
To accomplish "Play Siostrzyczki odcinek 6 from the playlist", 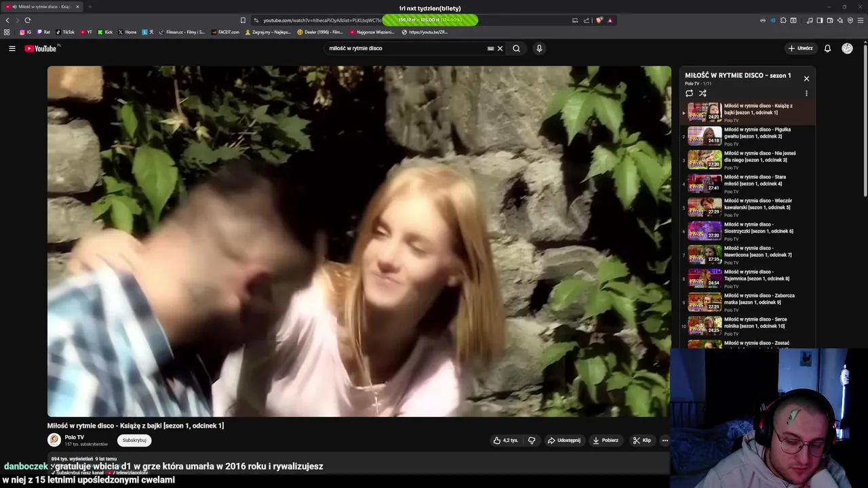I will point(747,231).
